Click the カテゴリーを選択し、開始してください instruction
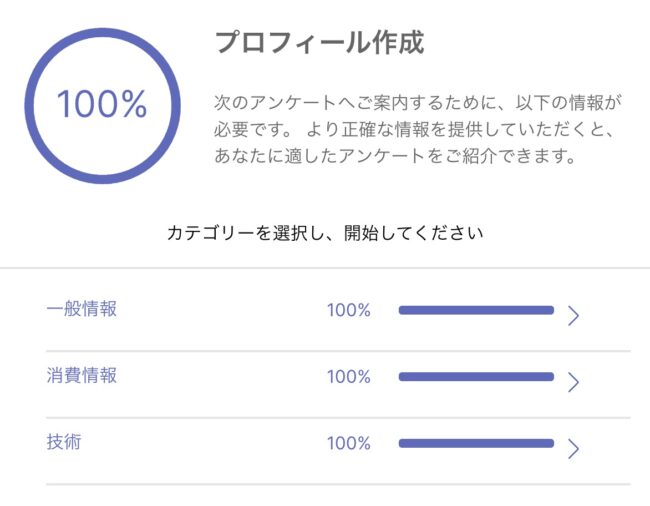 click(x=325, y=233)
